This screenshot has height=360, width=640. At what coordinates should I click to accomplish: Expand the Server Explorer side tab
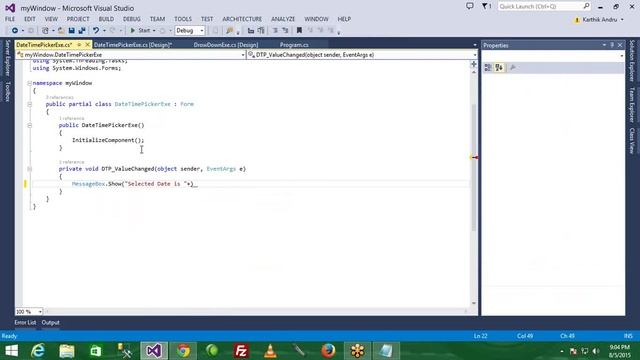click(x=7, y=58)
